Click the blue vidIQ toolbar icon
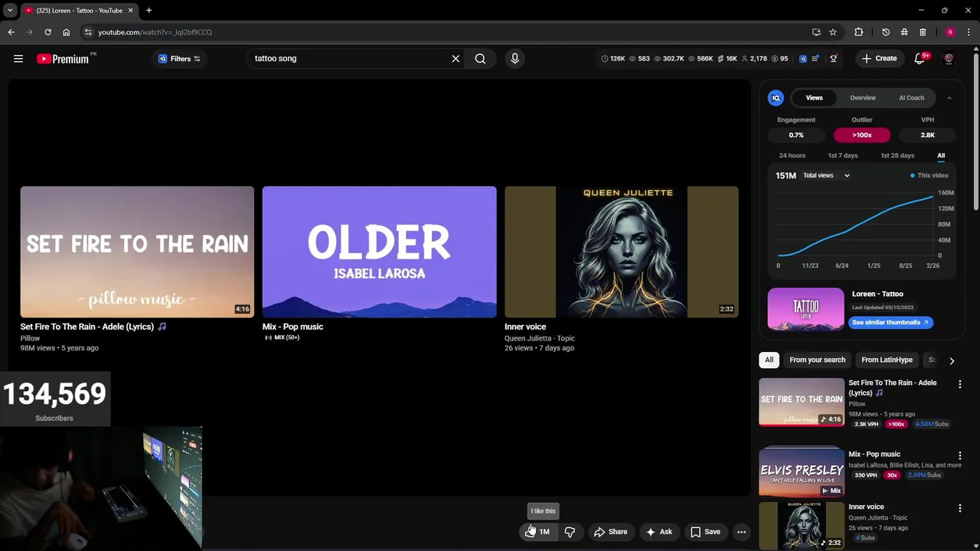 click(x=802, y=58)
